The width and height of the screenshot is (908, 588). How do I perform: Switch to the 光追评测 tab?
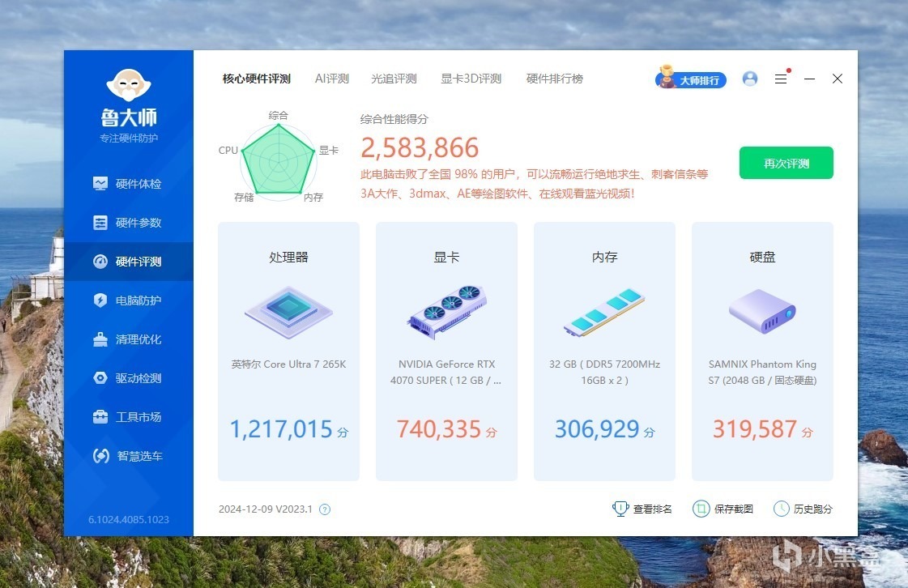394,79
